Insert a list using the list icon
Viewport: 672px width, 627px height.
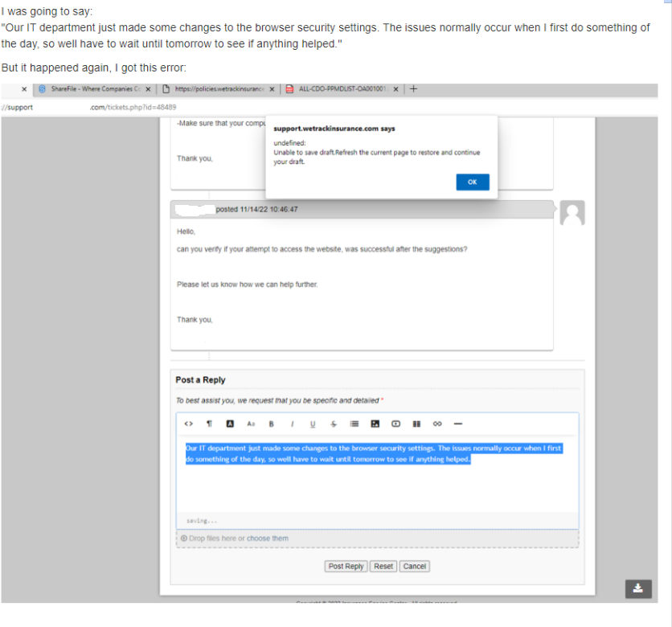354,424
